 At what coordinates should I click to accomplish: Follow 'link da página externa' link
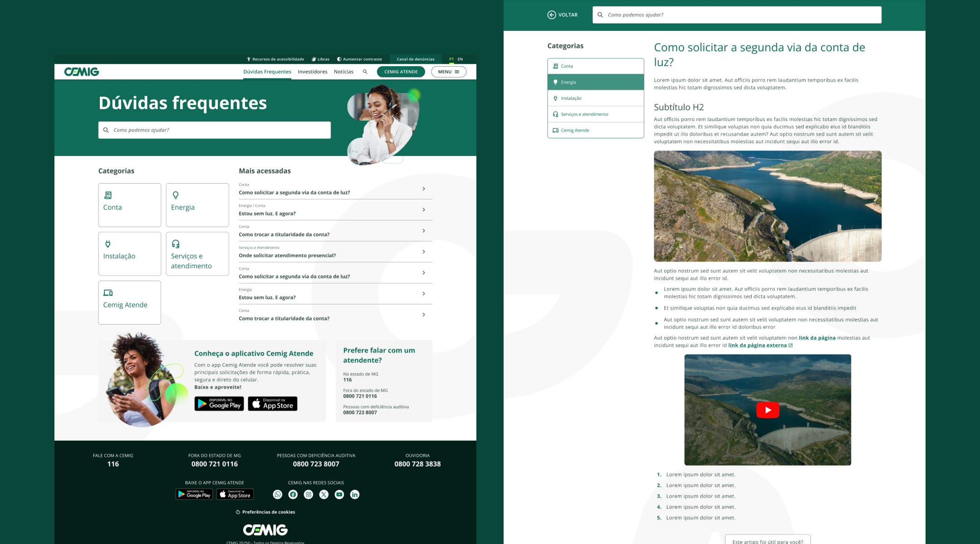[758, 345]
